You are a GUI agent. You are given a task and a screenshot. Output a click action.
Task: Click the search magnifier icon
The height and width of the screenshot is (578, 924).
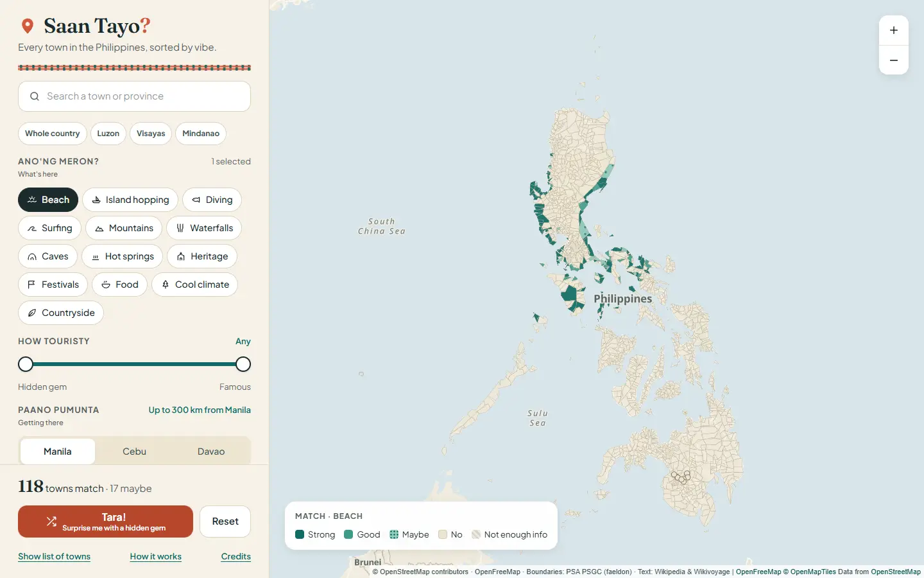(35, 96)
